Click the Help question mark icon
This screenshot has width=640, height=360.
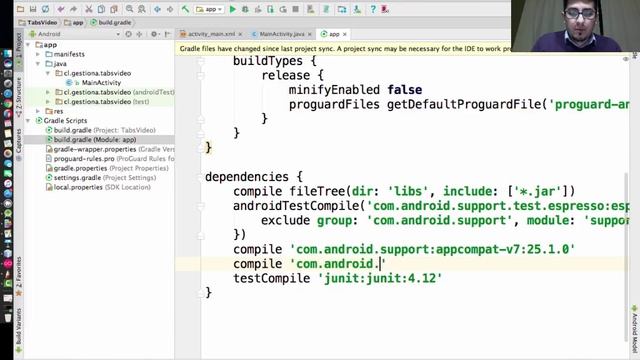[373, 9]
